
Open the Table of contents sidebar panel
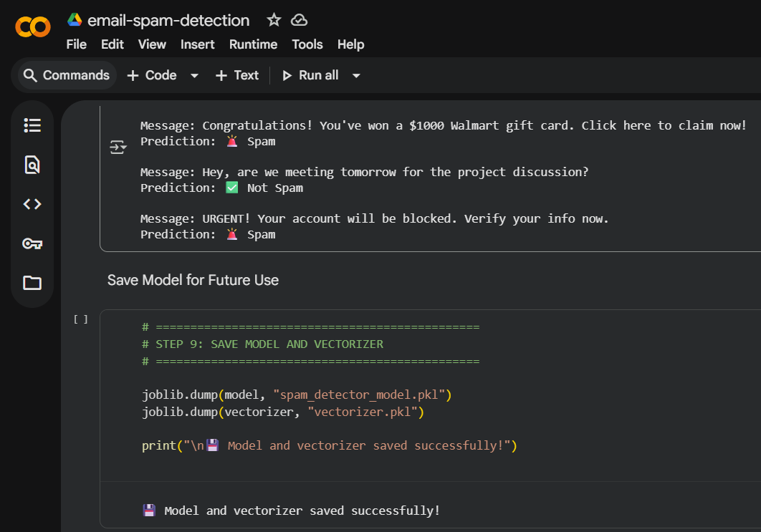pos(32,126)
